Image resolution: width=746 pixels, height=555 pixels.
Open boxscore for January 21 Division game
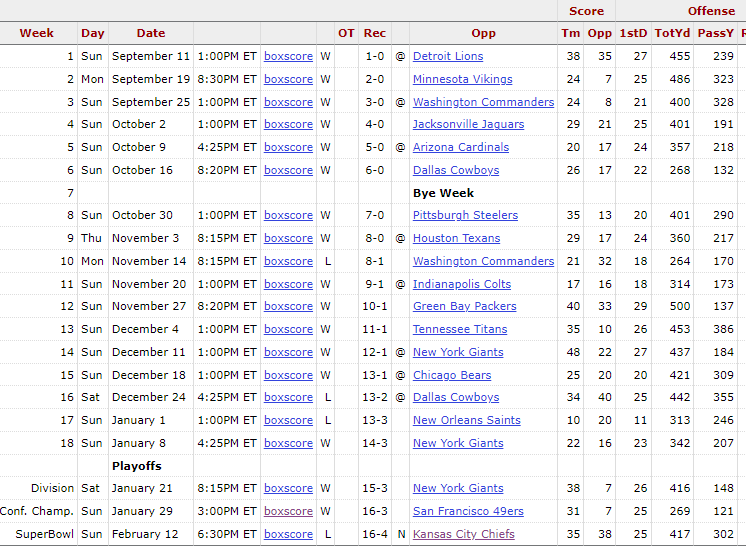[x=288, y=488]
